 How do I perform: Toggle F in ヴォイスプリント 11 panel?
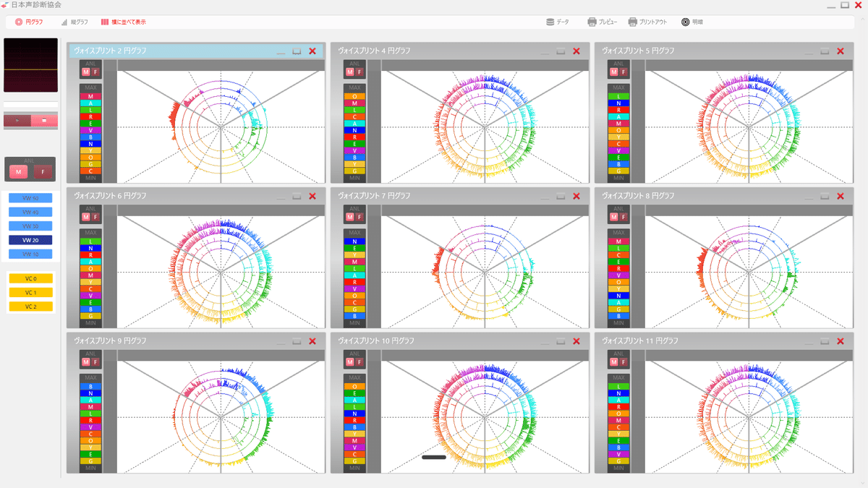(624, 361)
